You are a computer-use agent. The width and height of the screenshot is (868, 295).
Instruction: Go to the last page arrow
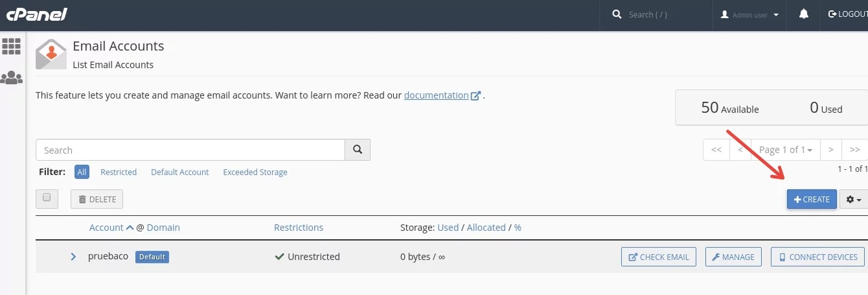tap(854, 150)
